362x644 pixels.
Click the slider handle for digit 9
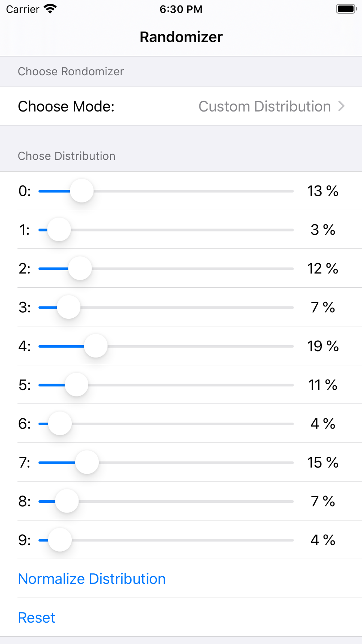pyautogui.click(x=60, y=540)
